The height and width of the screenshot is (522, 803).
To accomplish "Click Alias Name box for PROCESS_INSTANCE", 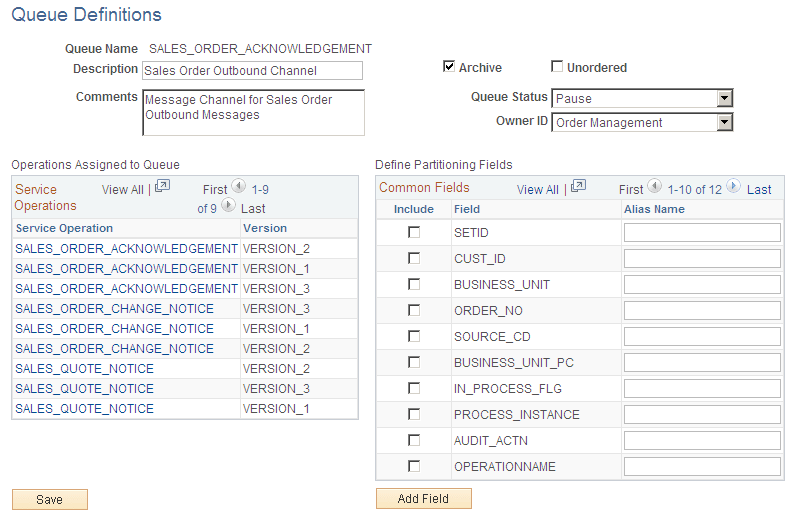I will pos(702,414).
